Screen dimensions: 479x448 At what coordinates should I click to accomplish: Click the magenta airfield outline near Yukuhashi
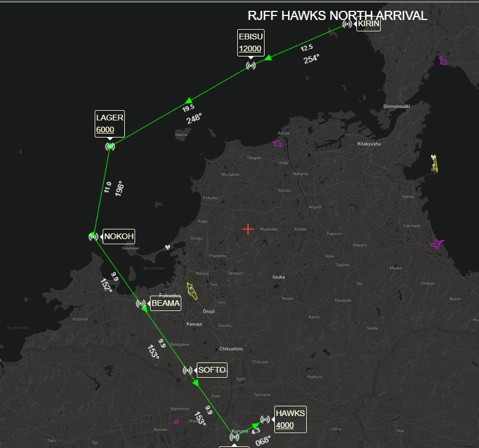(437, 244)
